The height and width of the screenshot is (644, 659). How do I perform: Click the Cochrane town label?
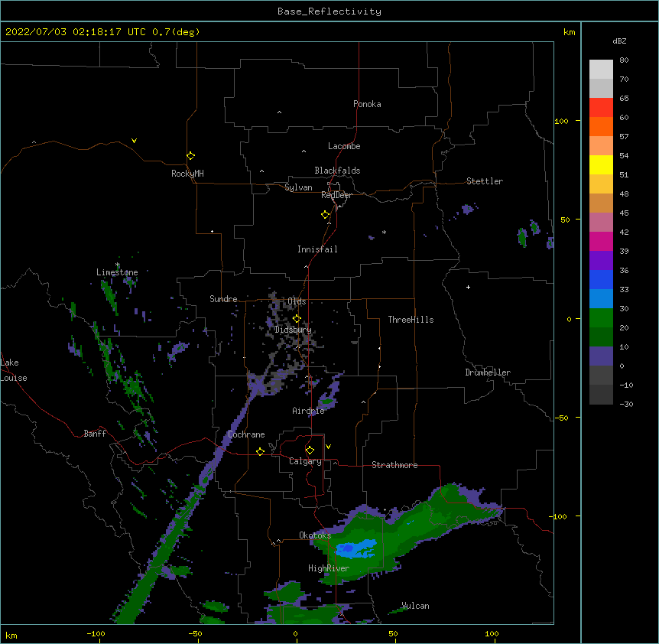(x=246, y=434)
